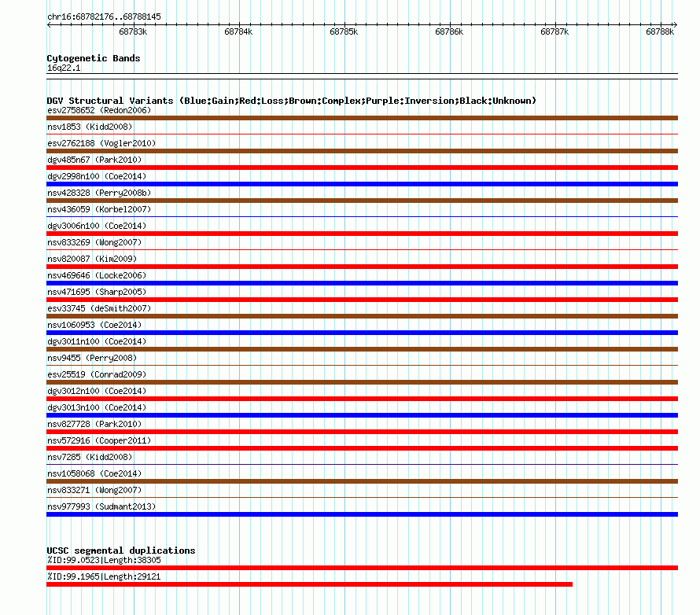Viewport: 700px width, 615px height.
Task: Click the red bar under %ID:99.1965|Length:29121
Action: [x=309, y=584]
